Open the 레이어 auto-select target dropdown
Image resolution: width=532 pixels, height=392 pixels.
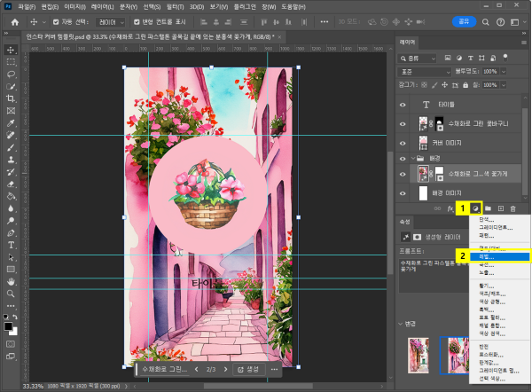click(113, 21)
